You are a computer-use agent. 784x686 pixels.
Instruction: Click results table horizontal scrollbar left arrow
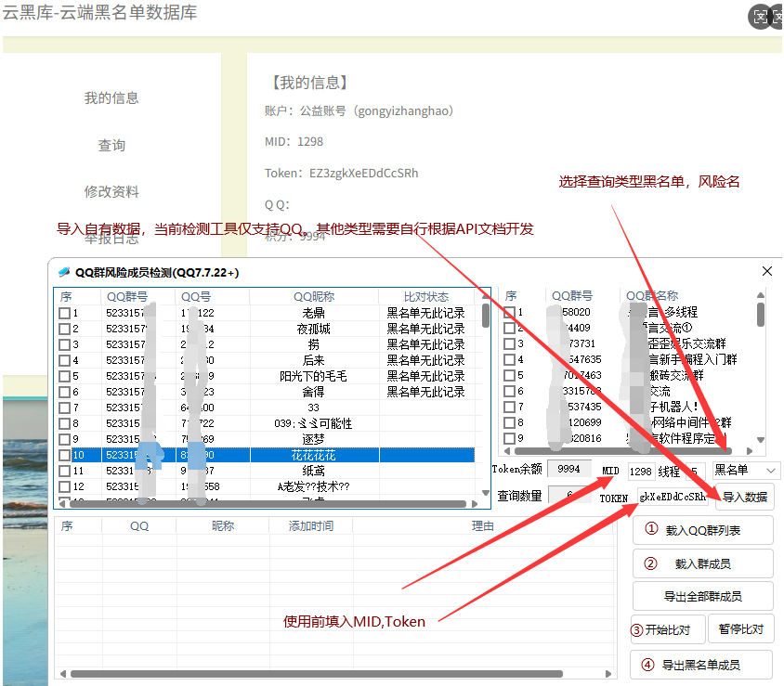coord(63,674)
